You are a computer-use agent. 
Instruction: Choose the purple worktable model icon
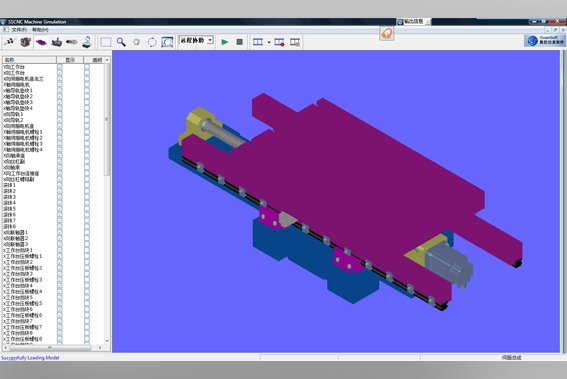click(41, 42)
